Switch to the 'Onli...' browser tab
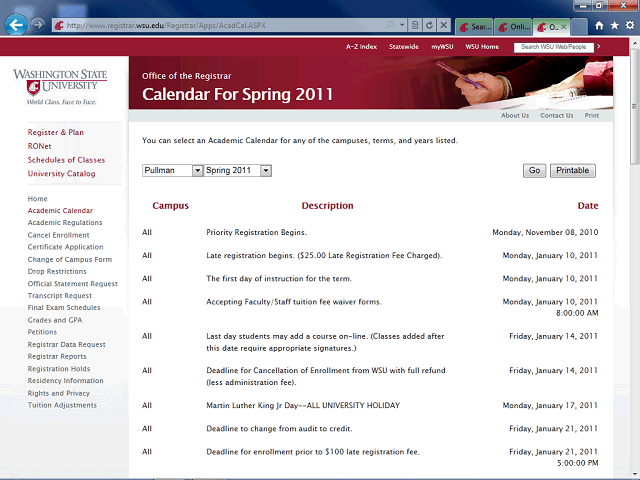640x480 pixels. point(513,27)
